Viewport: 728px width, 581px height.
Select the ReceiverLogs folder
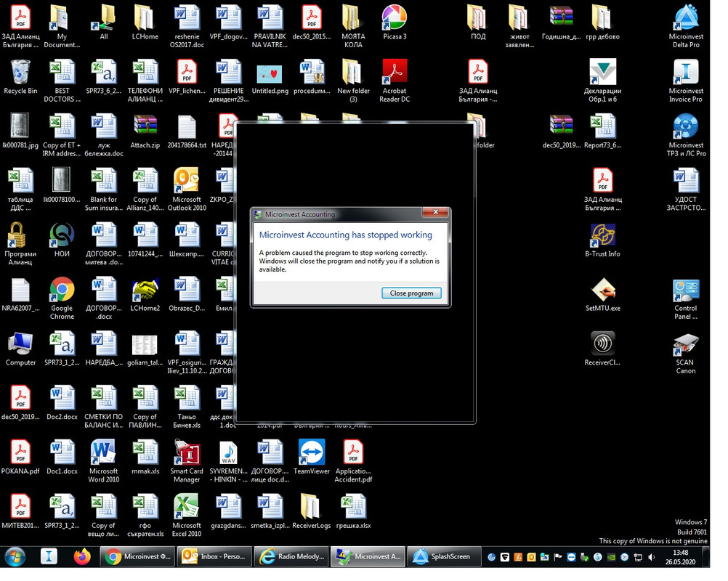click(312, 511)
